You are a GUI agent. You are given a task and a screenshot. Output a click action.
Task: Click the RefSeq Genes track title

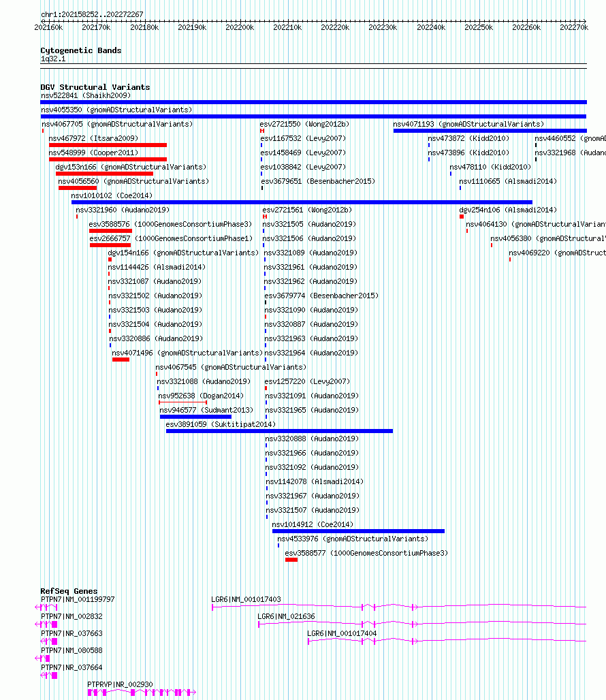(x=69, y=590)
